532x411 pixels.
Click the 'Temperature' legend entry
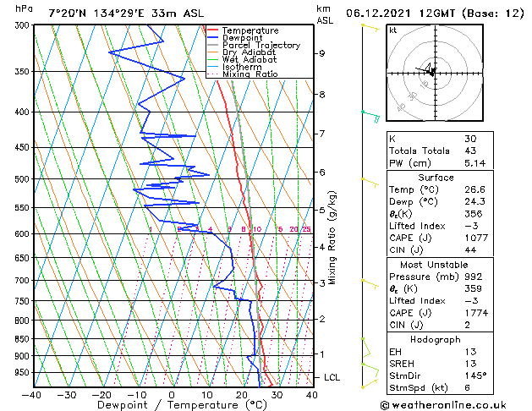pyautogui.click(x=250, y=30)
